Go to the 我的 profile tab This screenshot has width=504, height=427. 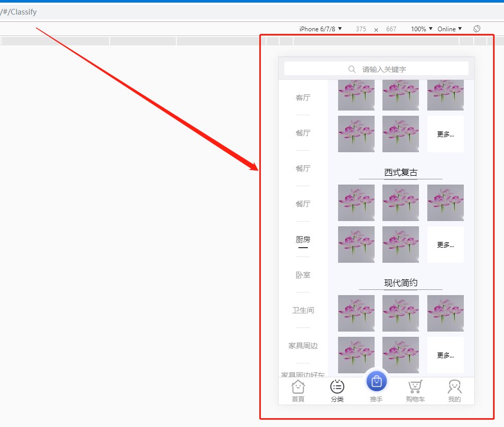pos(454,391)
